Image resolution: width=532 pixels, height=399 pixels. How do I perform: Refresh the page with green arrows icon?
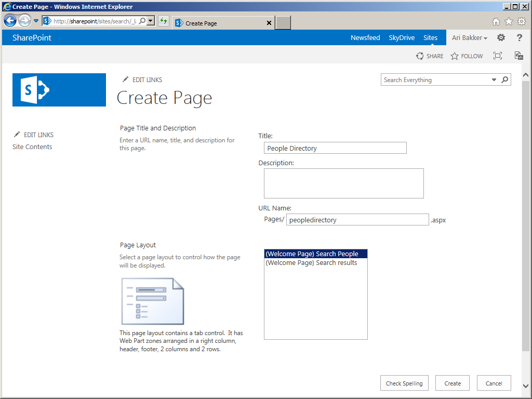pos(164,21)
